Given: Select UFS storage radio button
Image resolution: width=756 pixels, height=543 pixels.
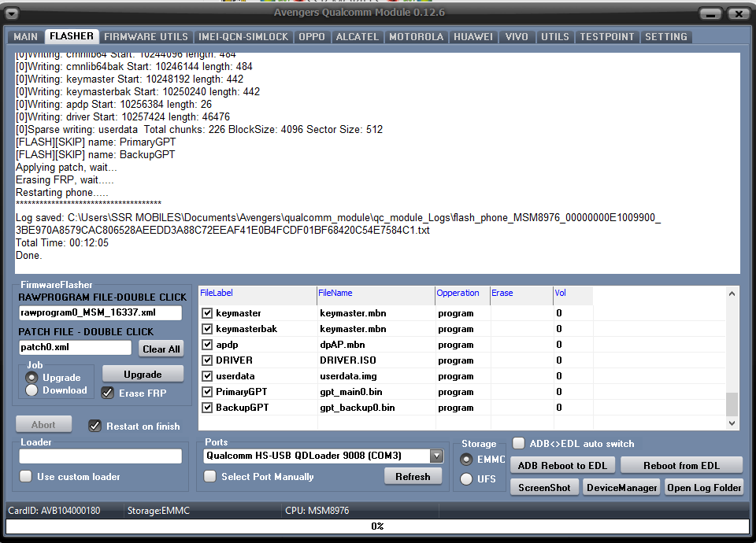Looking at the screenshot, I should [466, 479].
